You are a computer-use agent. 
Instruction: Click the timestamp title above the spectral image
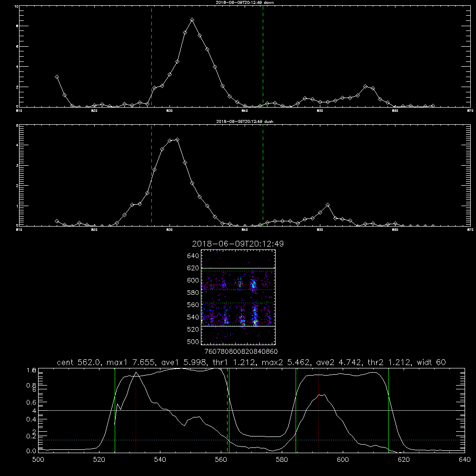238,244
